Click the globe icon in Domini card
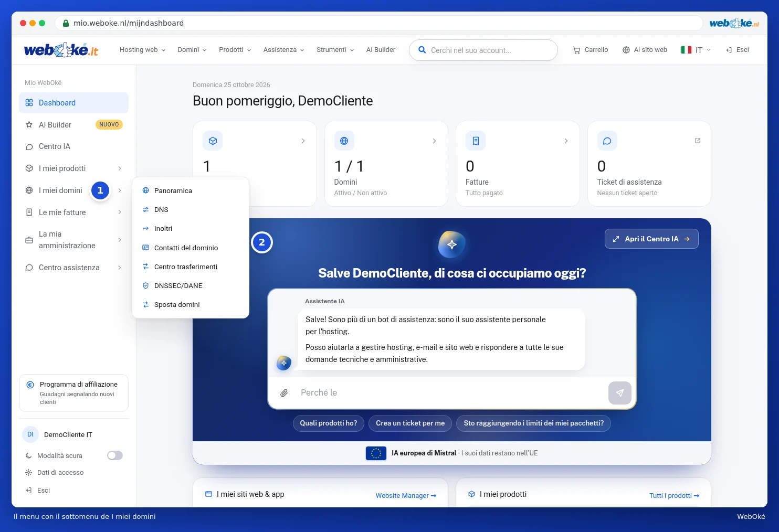Screen dimensions: 779x532 pyautogui.click(x=344, y=141)
